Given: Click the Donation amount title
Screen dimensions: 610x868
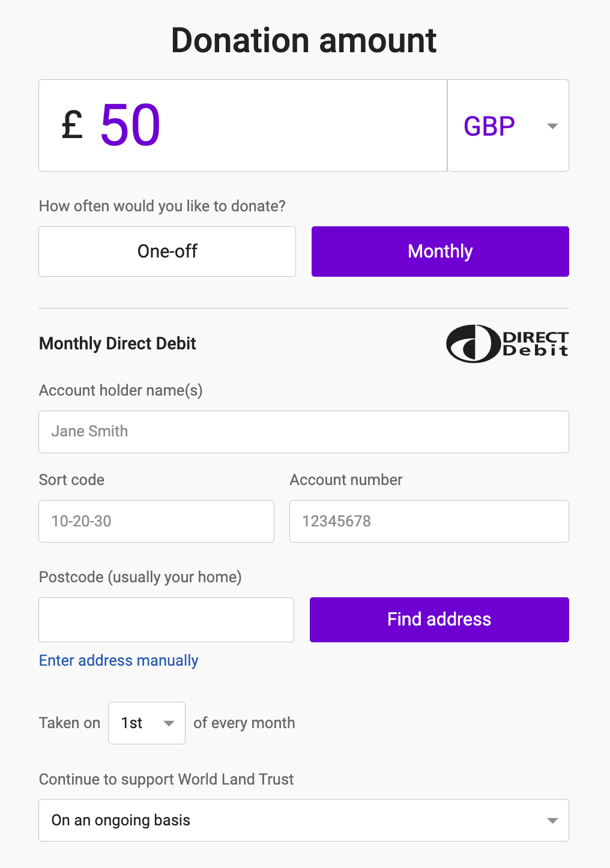Looking at the screenshot, I should tap(304, 41).
